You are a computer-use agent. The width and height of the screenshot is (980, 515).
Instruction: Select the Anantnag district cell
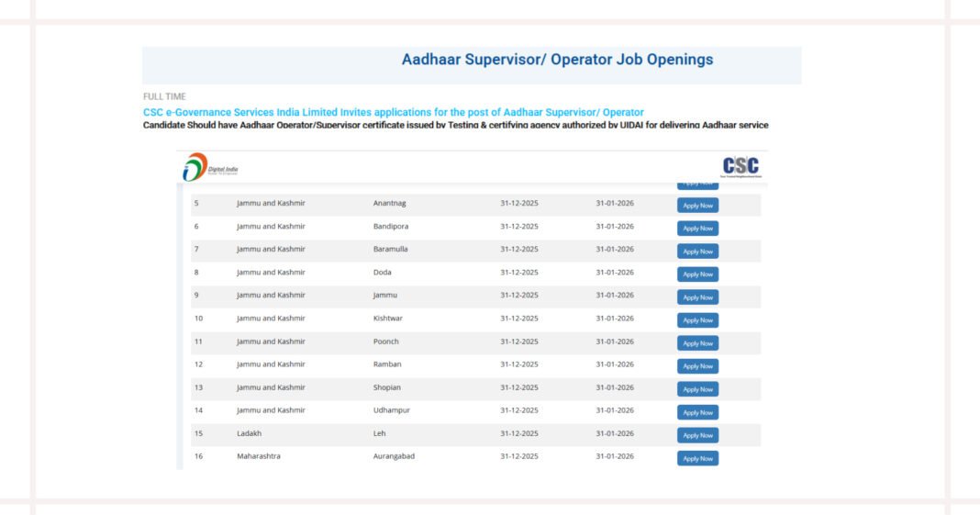(389, 203)
